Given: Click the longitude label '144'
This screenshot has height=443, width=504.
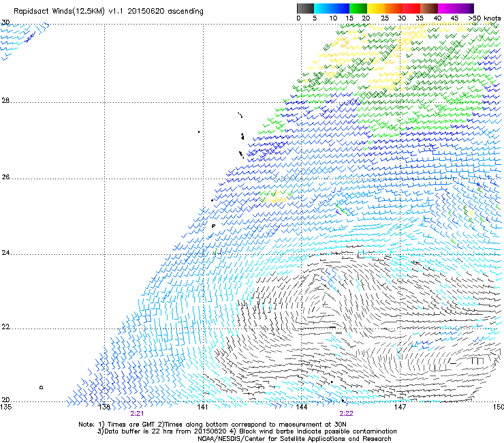Looking at the screenshot, I should pos(302,407).
